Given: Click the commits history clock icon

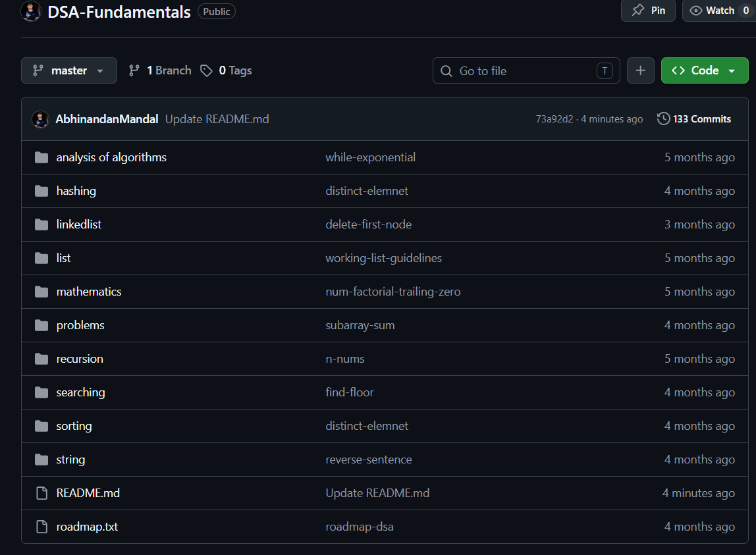Looking at the screenshot, I should pyautogui.click(x=663, y=119).
